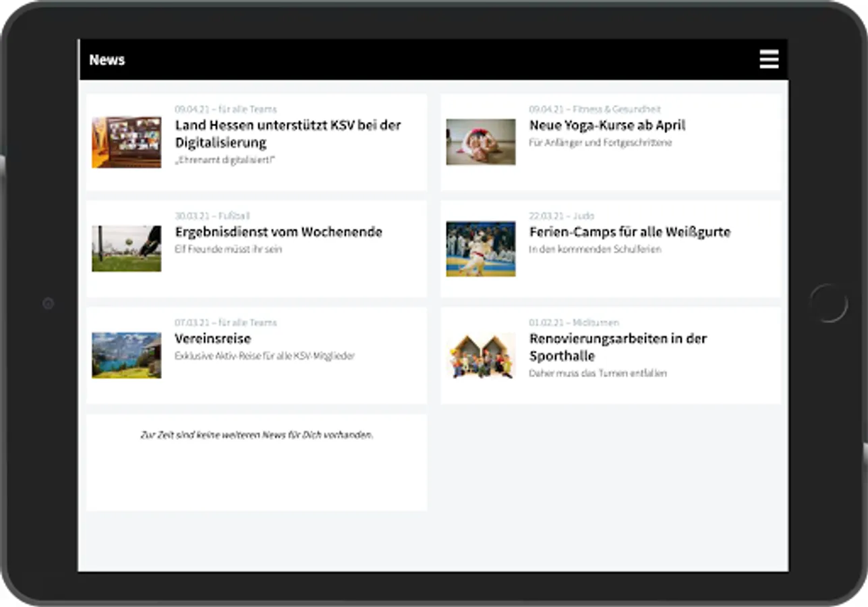Click subtitle "Exklusive Aktiv-Reise für alle KSV-Mitglieder"
Viewport: 868px width, 607px height.
click(264, 356)
